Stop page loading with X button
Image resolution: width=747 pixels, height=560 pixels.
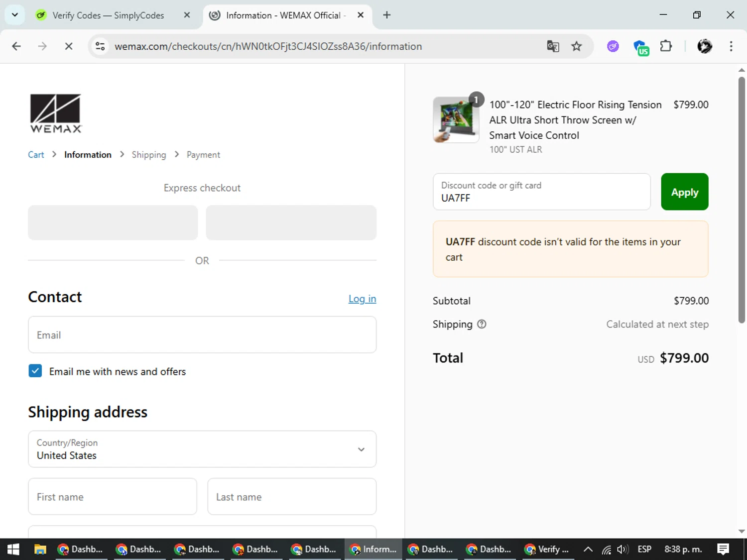click(69, 46)
